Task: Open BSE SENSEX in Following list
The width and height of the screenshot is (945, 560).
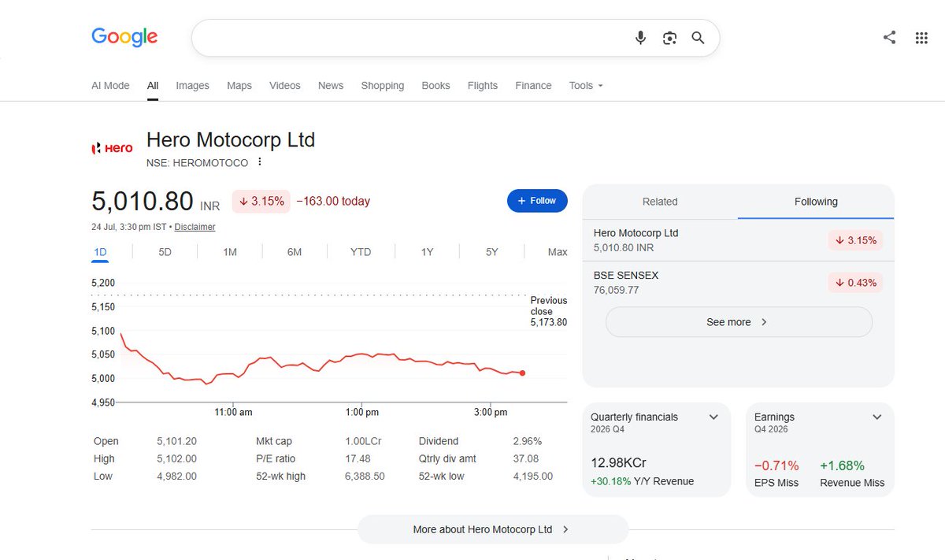Action: pos(738,282)
